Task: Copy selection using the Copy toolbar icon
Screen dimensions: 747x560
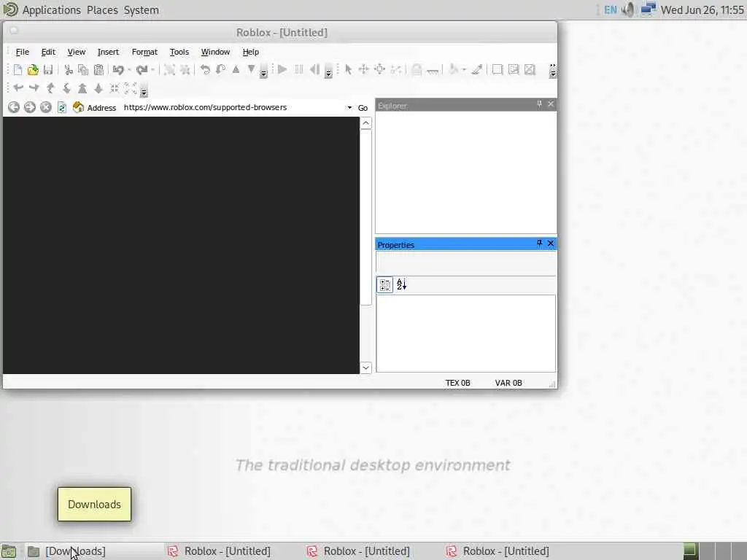Action: [x=83, y=70]
